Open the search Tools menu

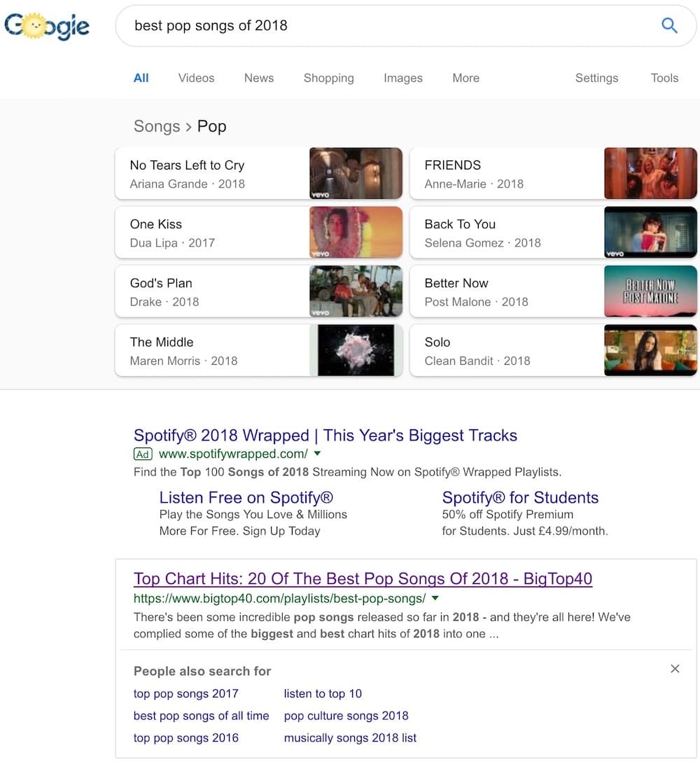pos(664,78)
